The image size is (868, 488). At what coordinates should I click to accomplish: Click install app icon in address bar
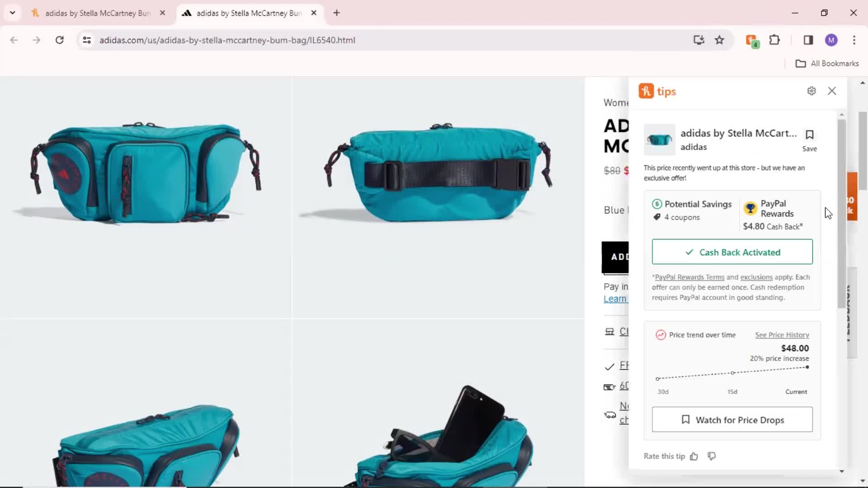pos(698,40)
